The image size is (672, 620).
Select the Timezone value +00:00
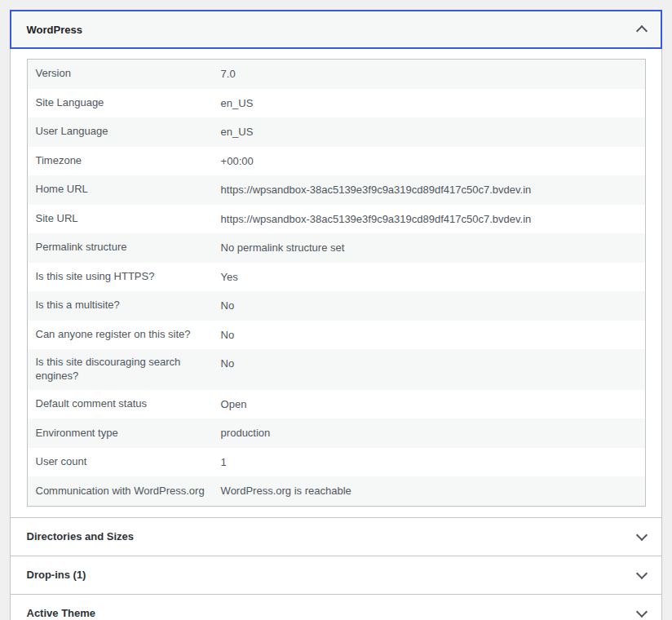pyautogui.click(x=237, y=162)
